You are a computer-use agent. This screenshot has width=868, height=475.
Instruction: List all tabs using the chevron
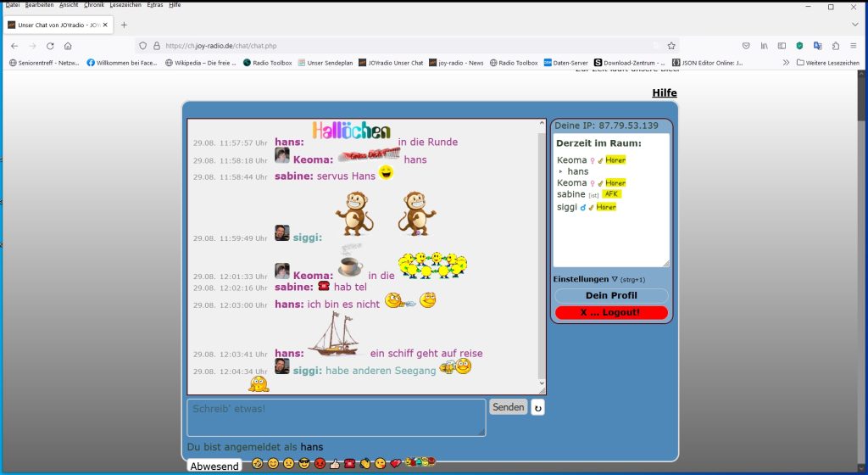854,25
